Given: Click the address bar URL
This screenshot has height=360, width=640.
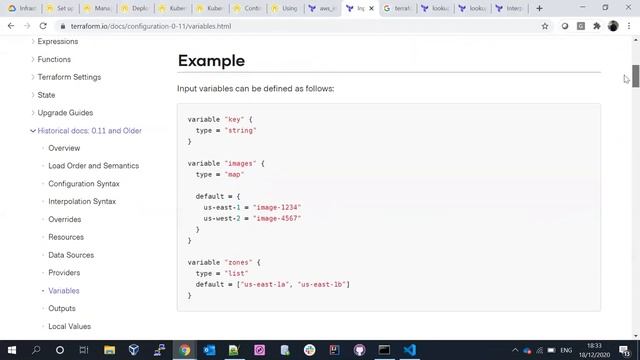Looking at the screenshot, I should (151, 26).
